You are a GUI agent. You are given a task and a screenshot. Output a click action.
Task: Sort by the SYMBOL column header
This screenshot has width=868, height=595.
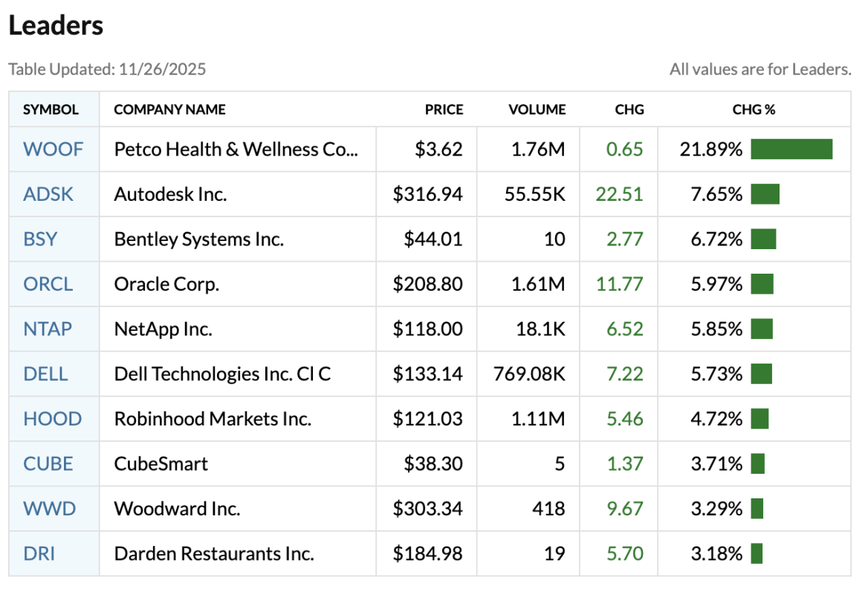pyautogui.click(x=51, y=110)
